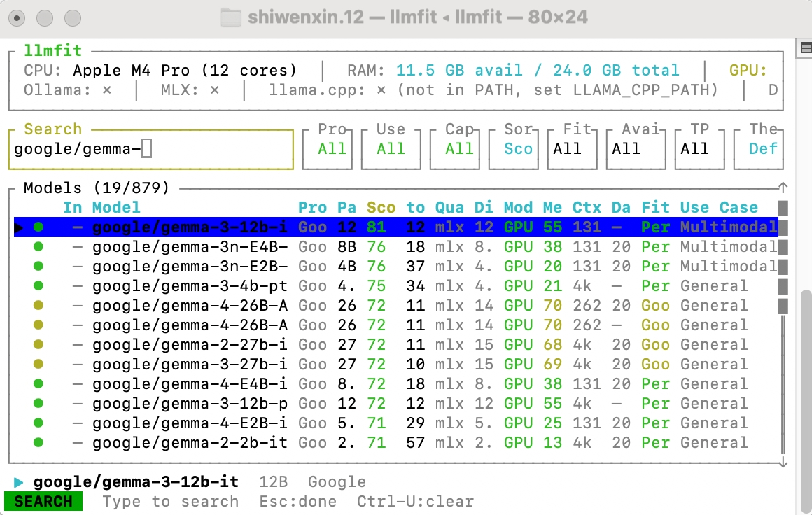
Task: Click the 12B size in the detail line
Action: [274, 482]
